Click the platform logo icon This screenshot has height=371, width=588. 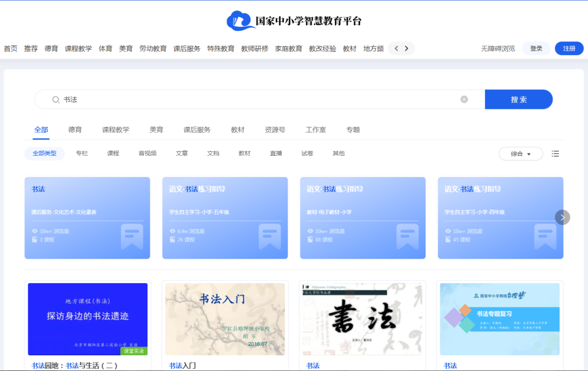[x=238, y=21]
